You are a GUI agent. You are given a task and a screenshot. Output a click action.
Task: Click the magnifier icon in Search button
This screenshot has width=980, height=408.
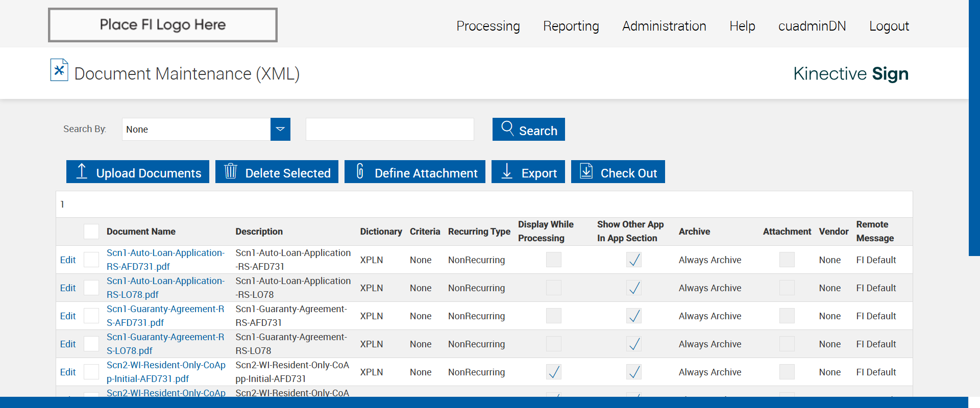[x=507, y=128]
